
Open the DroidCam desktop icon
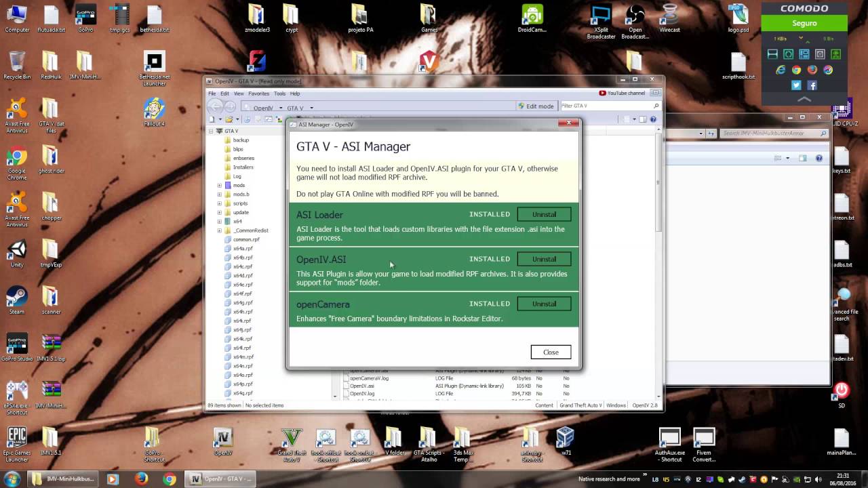pos(532,19)
